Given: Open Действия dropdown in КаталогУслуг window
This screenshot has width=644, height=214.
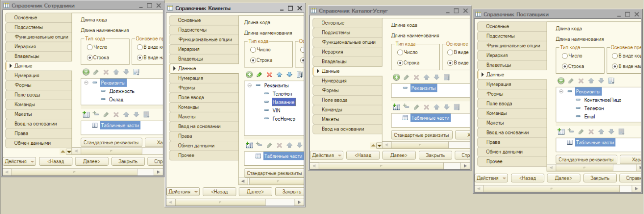Looking at the screenshot, I should click(327, 155).
